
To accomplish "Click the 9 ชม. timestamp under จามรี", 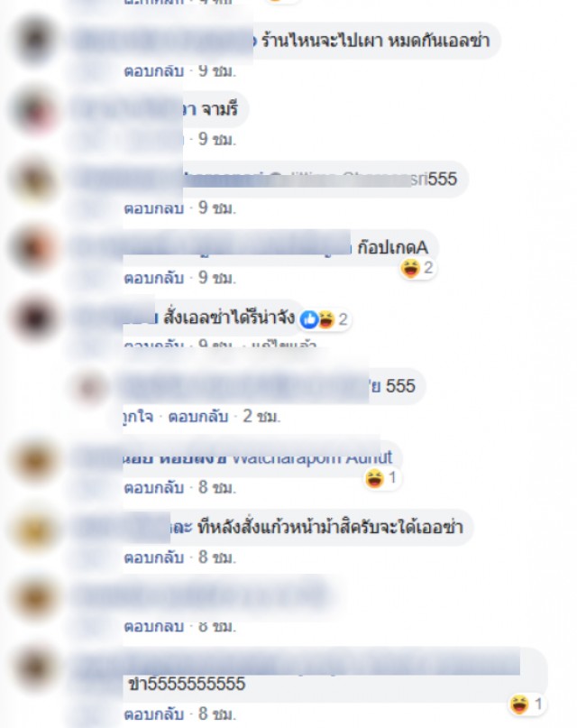I will [217, 139].
